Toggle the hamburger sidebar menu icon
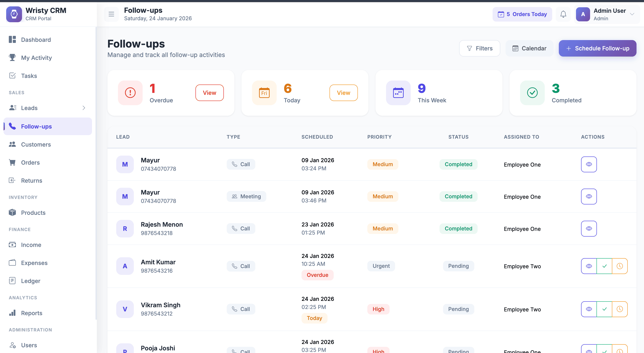The image size is (644, 353). [x=111, y=14]
